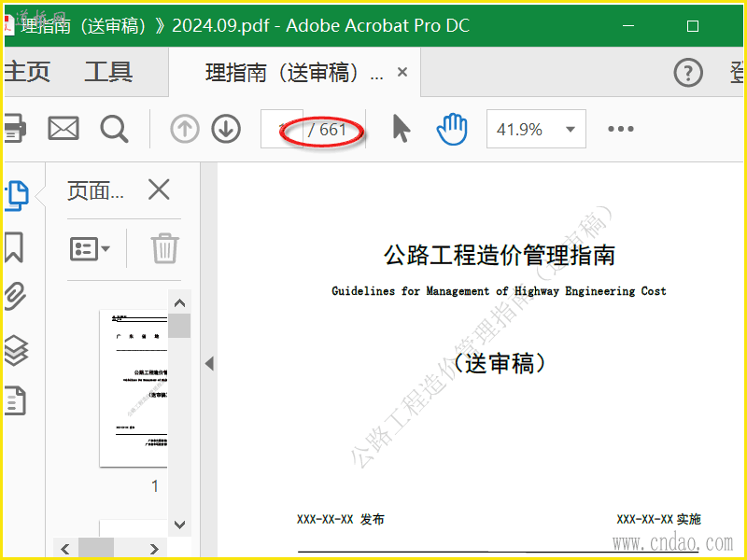Click the 'XXX-XX-XX 发布' text

[x=341, y=519]
